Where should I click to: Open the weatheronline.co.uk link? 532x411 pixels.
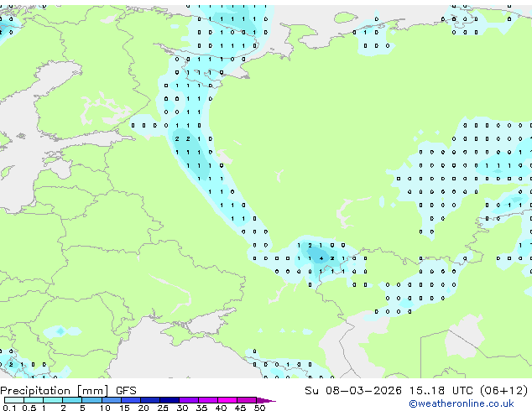[462, 403]
